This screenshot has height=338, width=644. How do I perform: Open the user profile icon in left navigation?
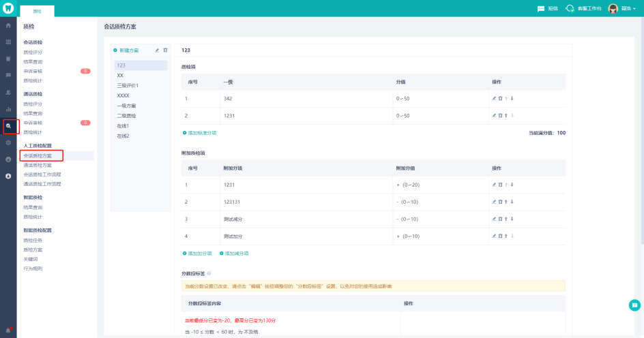coord(8,176)
